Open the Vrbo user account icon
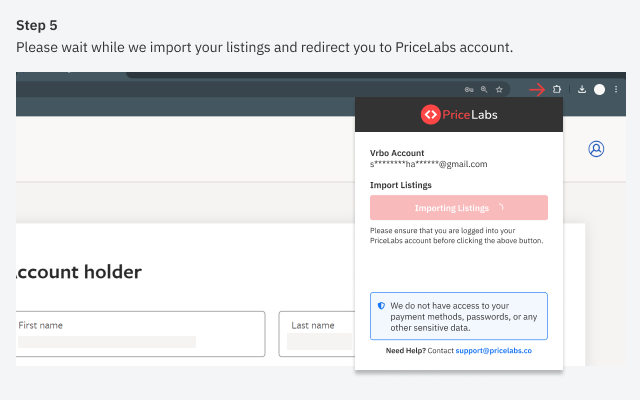Screen dimensions: 640x400 click(x=596, y=149)
